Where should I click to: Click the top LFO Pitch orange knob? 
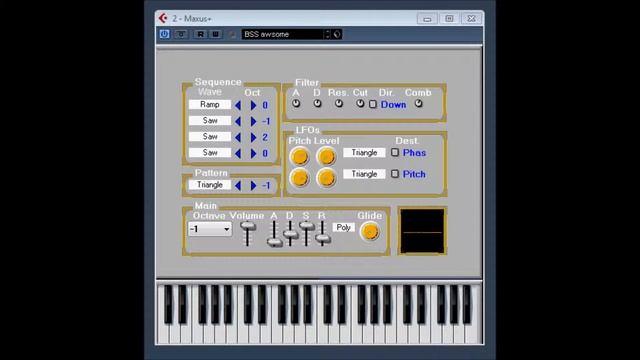tap(300, 157)
